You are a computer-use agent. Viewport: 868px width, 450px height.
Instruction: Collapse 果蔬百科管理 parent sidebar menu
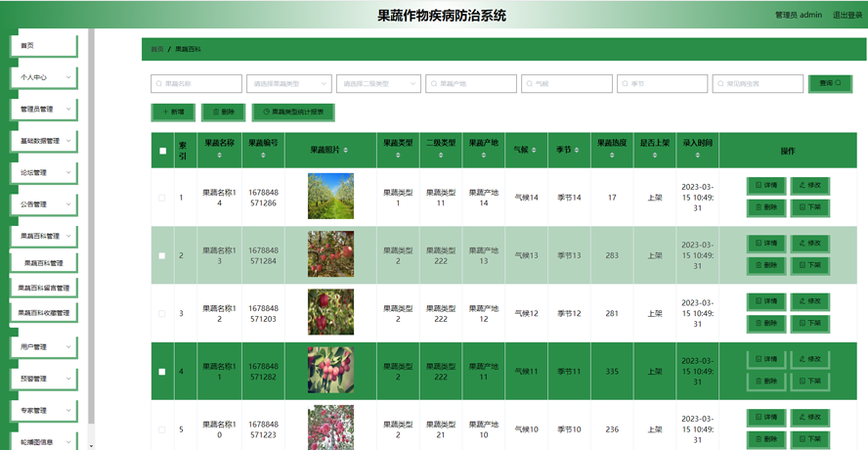[x=44, y=236]
